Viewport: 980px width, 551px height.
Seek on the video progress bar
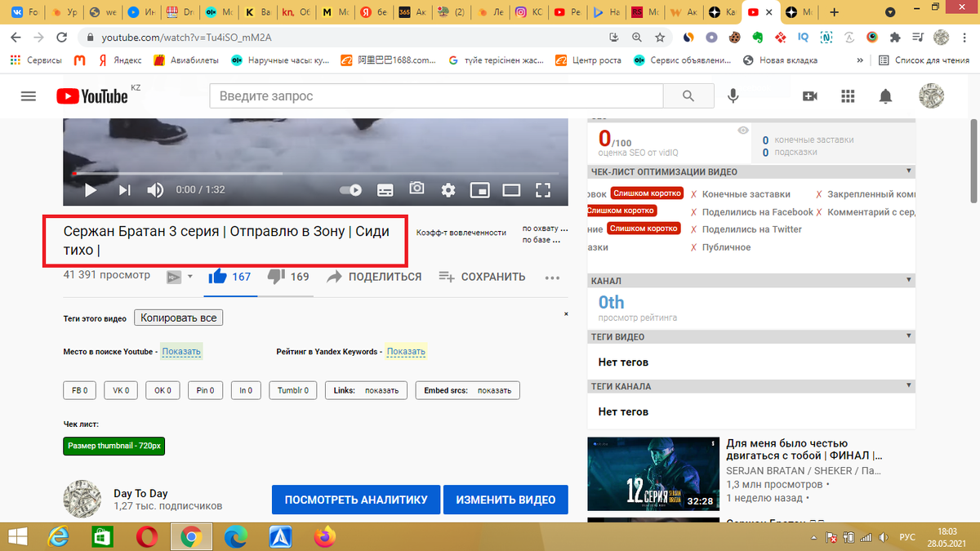(315, 174)
